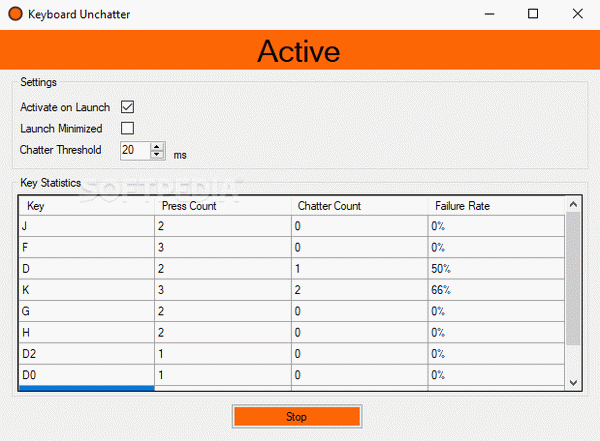Click into the Chatter Threshold value field
The width and height of the screenshot is (600, 441).
click(x=135, y=150)
